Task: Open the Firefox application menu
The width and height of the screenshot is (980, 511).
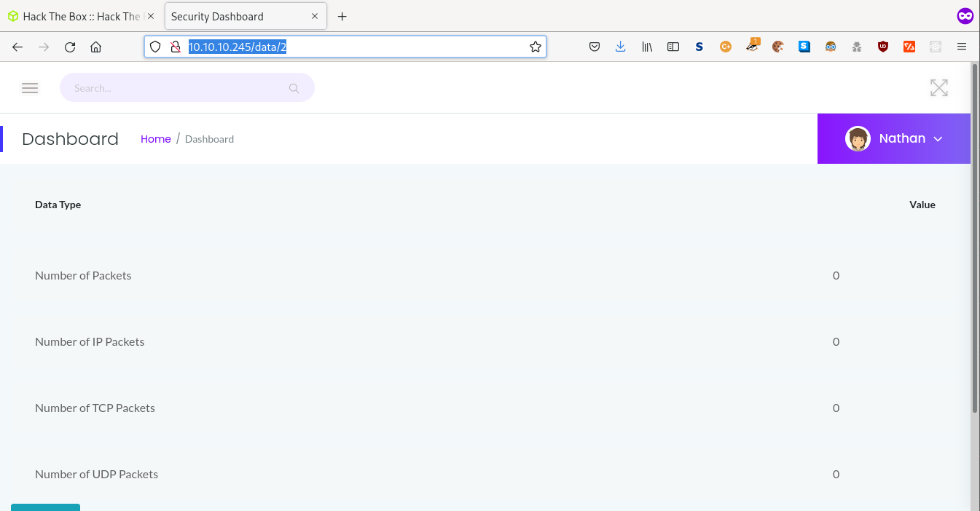Action: [x=962, y=47]
